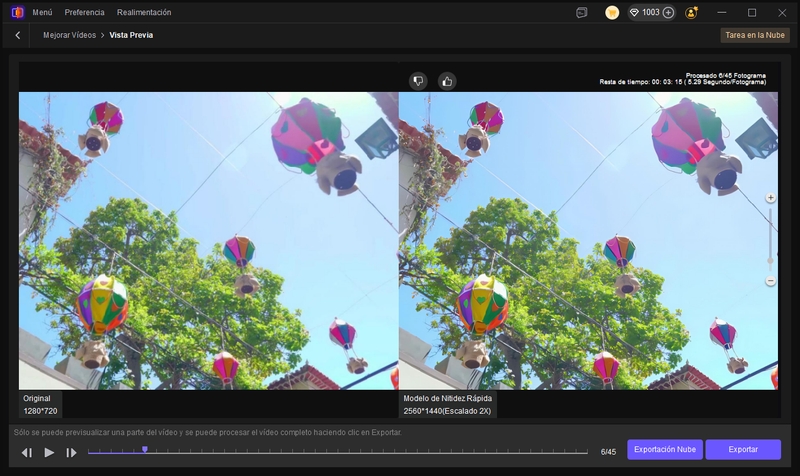Step to the next frame
The image size is (800, 476).
[x=71, y=452]
